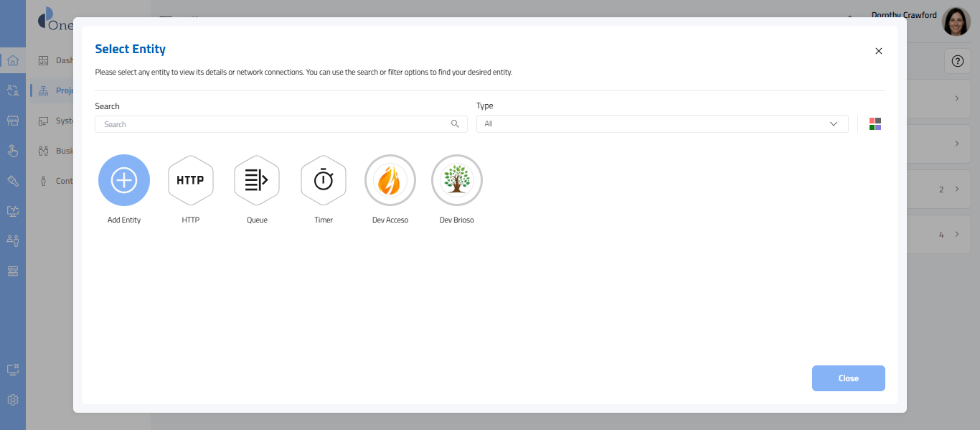The width and height of the screenshot is (980, 430).
Task: Click the search magnifier icon
Action: [455, 124]
